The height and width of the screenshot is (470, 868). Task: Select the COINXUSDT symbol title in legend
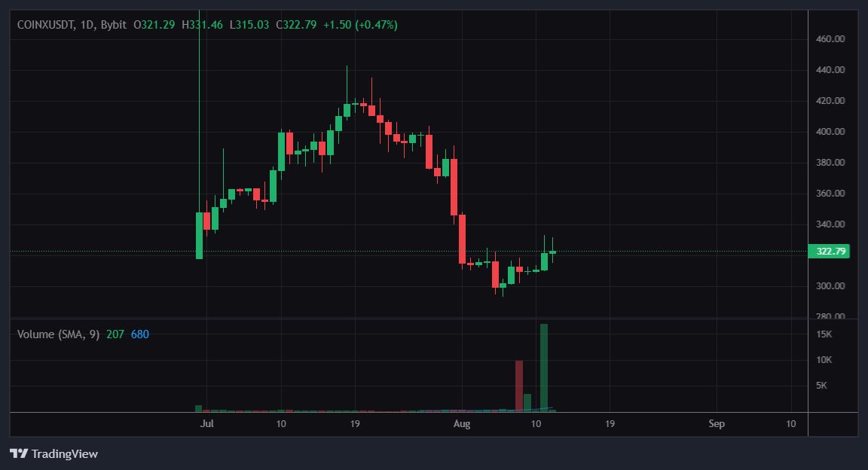click(46, 25)
